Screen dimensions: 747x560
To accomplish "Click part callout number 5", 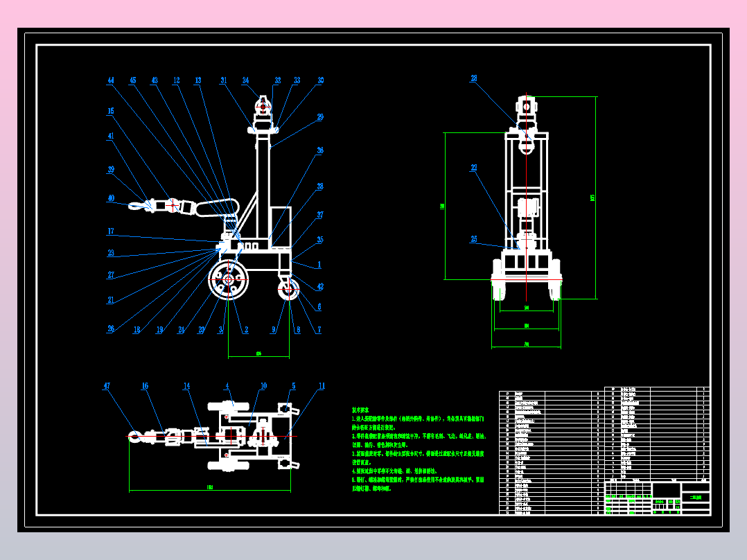I will [x=294, y=386].
